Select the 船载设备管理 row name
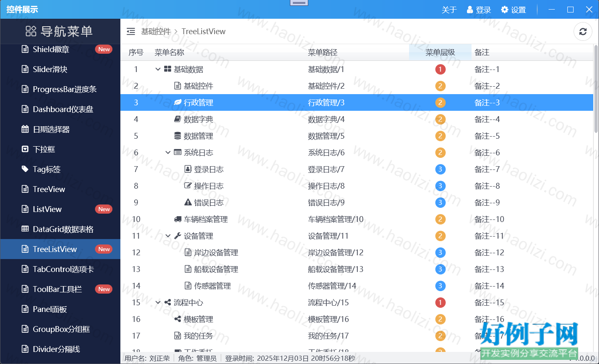This screenshot has width=599, height=364. coord(216,269)
